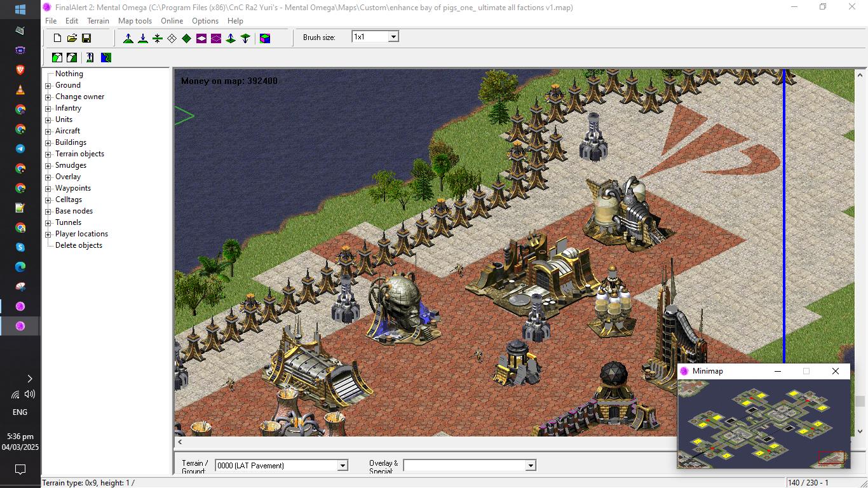
Task: Show hidden tray icons with the chevron
Action: click(30, 378)
